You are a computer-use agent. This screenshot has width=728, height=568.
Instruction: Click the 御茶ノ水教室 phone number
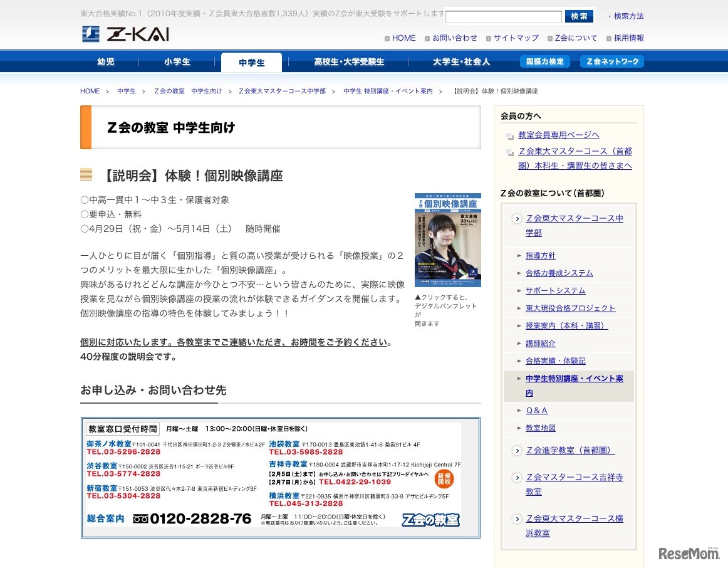(x=123, y=452)
